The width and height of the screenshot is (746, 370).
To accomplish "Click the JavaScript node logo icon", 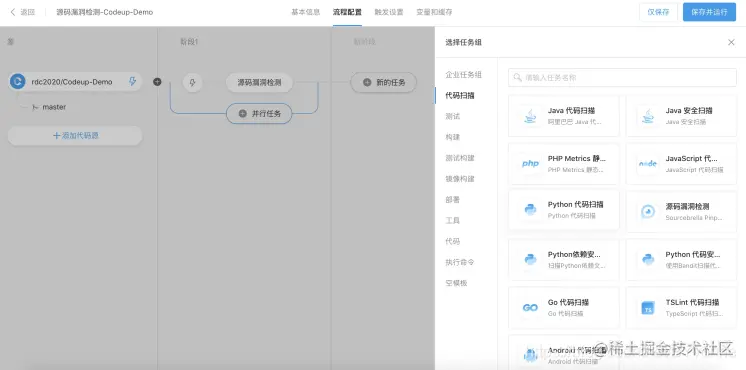I will click(x=648, y=164).
